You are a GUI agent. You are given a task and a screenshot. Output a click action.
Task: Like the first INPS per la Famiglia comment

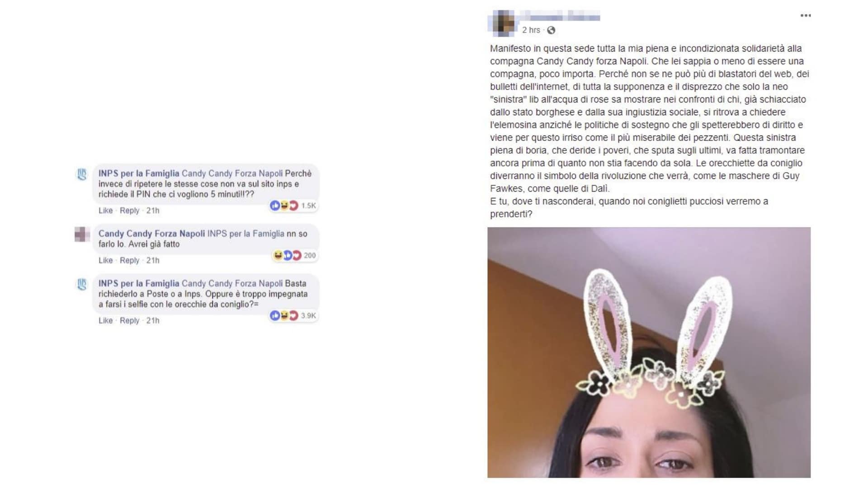106,211
